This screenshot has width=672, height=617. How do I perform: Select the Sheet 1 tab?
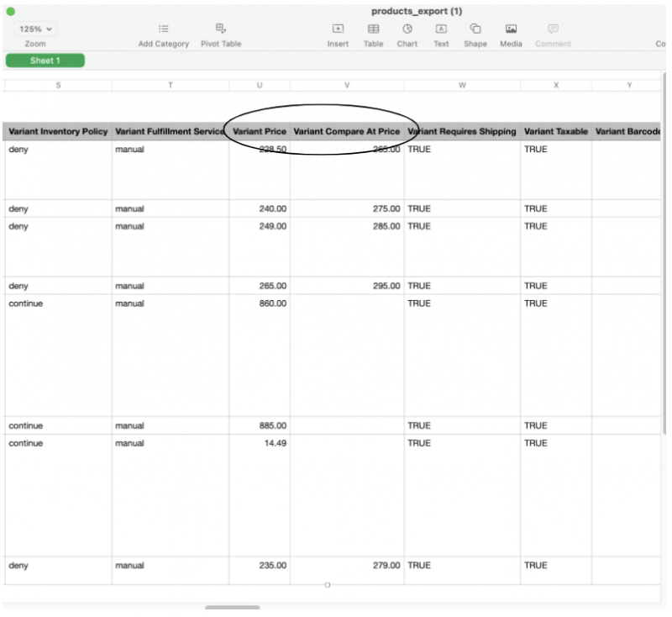[45, 61]
